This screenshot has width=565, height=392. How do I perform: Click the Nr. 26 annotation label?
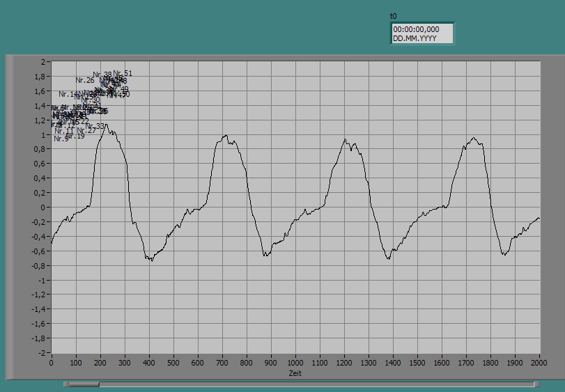pos(85,80)
